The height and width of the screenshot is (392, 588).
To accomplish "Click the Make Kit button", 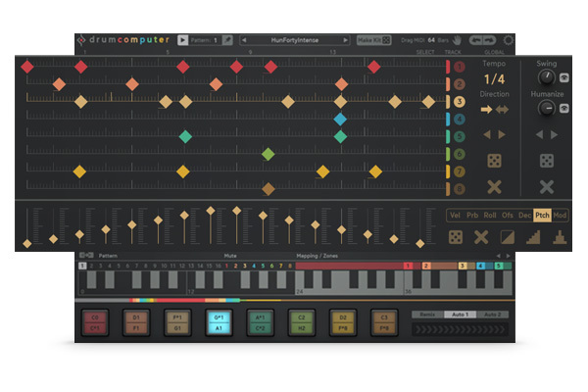I will point(373,40).
